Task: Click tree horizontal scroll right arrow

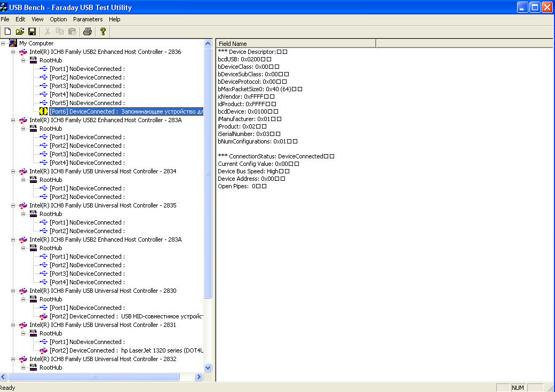Action: (199, 377)
